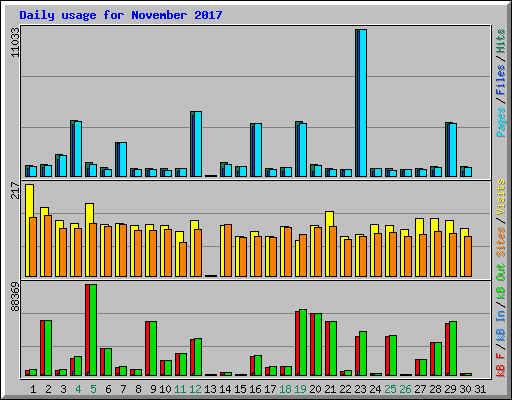
Task: Select day label "22" on the x-axis
Action: (x=345, y=389)
